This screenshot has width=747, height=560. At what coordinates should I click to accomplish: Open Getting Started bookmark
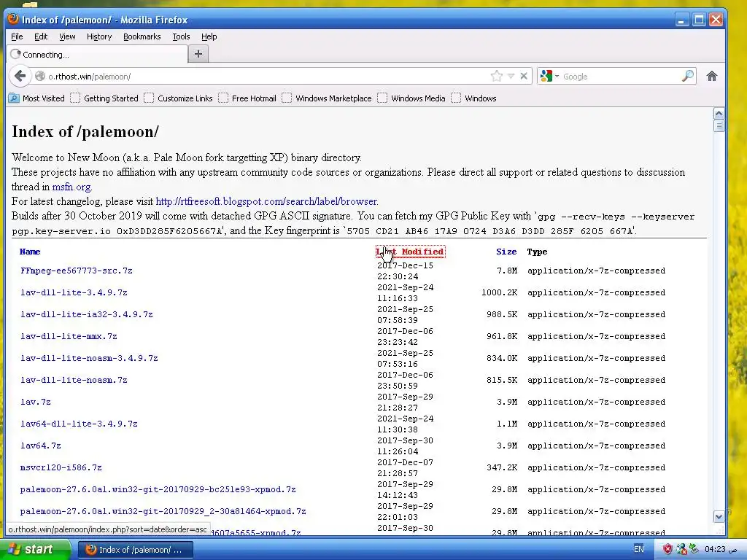point(104,98)
